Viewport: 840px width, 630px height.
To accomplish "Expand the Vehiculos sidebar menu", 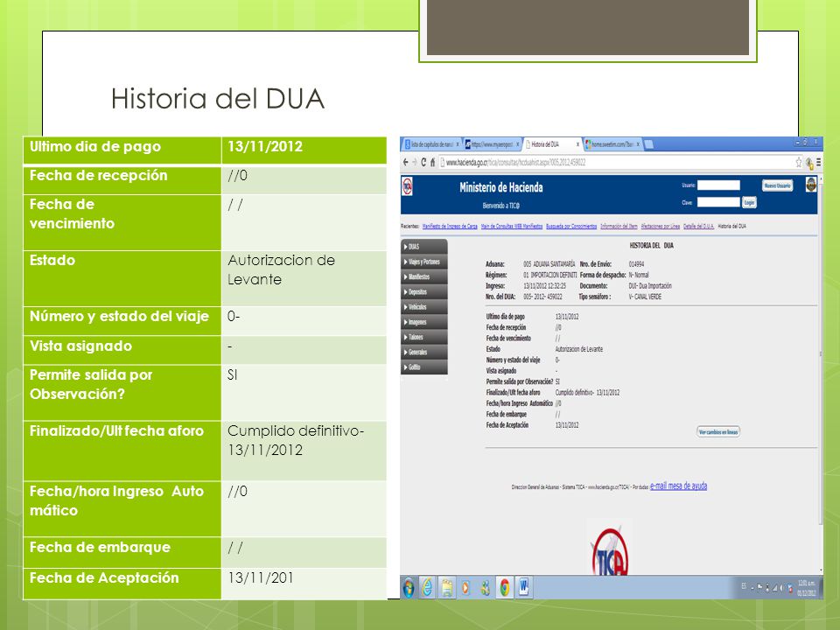I will [x=424, y=306].
